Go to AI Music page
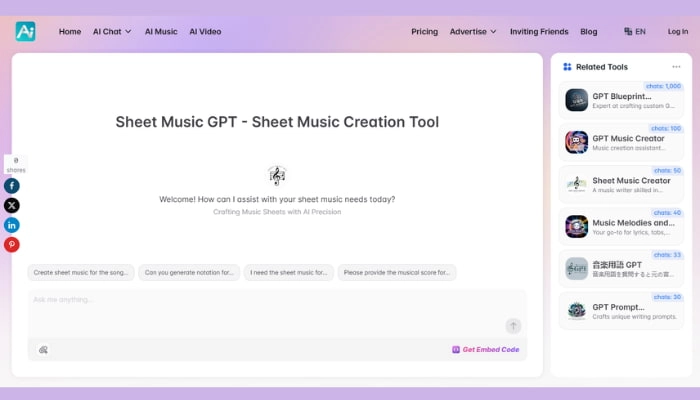This screenshot has width=700, height=400. coord(161,32)
